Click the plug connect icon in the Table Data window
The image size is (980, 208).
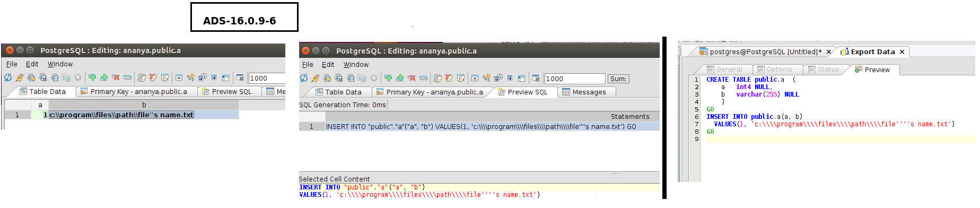[x=20, y=77]
